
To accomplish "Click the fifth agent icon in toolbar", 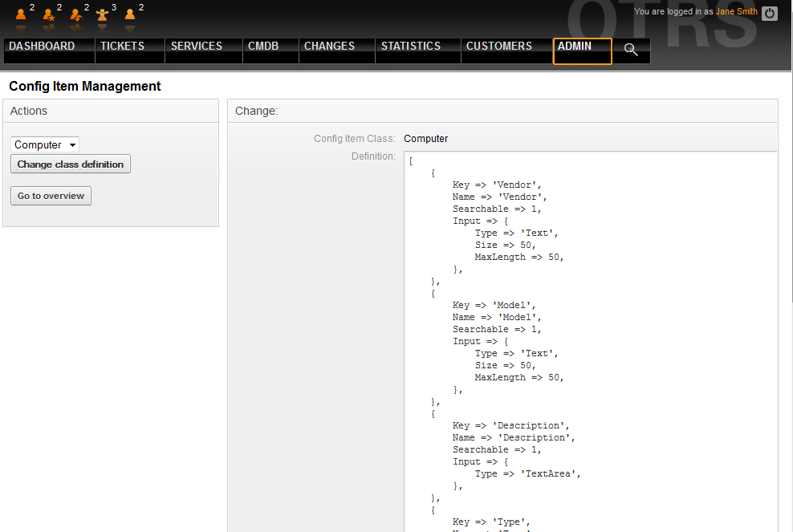I will (x=130, y=14).
